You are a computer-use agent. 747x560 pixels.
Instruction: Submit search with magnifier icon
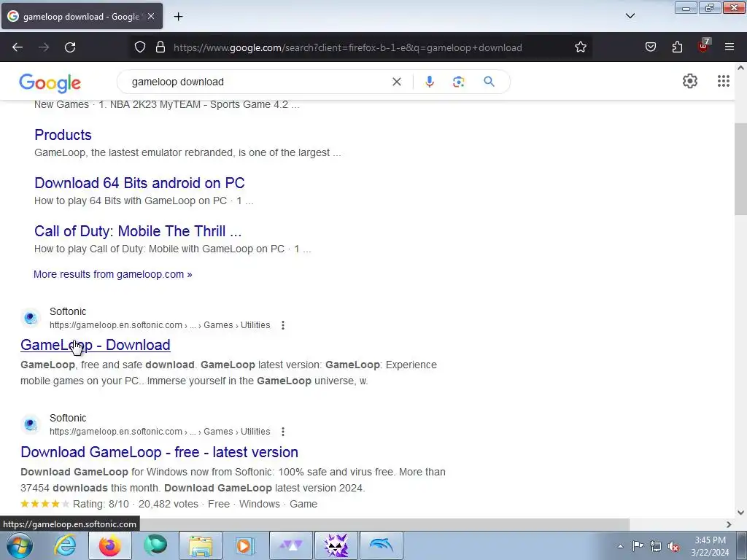(x=489, y=82)
